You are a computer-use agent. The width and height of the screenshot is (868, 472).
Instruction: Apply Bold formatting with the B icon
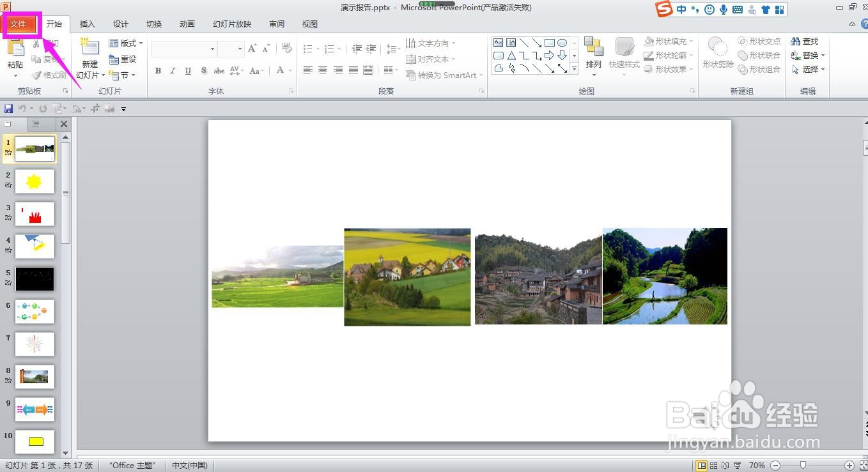point(158,71)
